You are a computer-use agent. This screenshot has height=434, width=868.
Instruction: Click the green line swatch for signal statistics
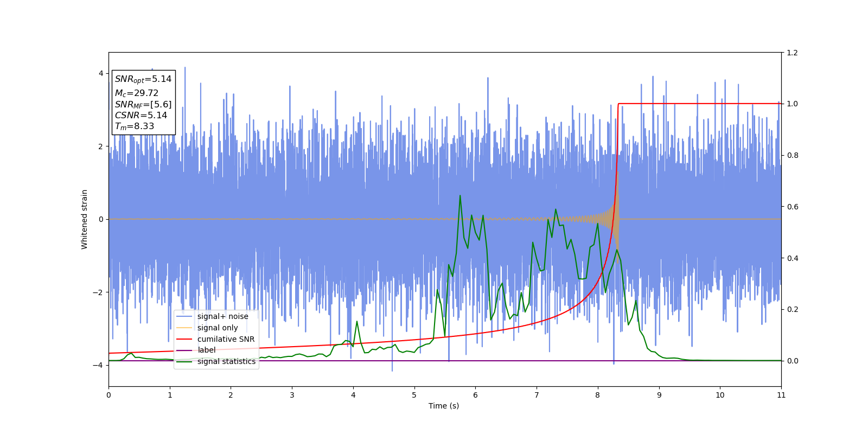(x=184, y=362)
